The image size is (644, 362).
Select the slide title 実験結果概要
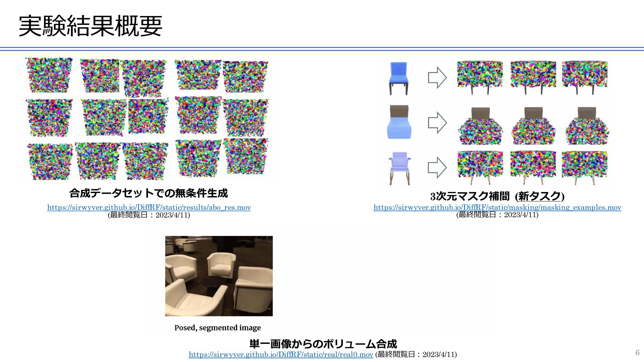click(91, 26)
